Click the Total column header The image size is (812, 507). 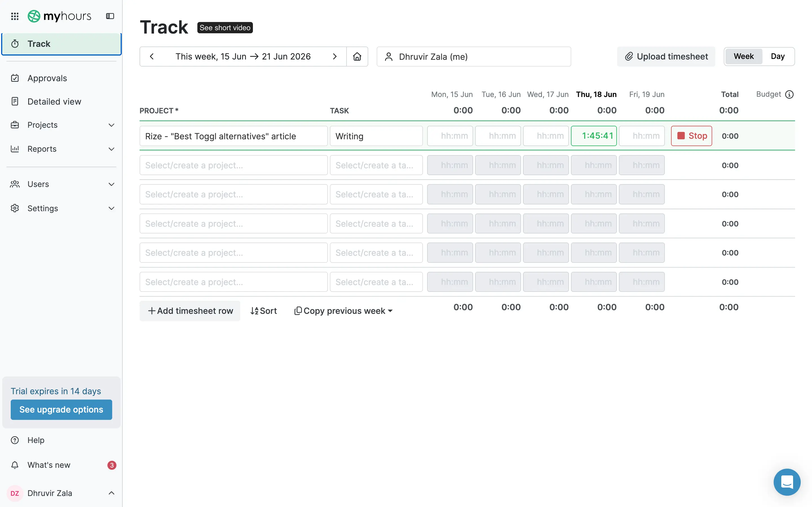point(729,94)
